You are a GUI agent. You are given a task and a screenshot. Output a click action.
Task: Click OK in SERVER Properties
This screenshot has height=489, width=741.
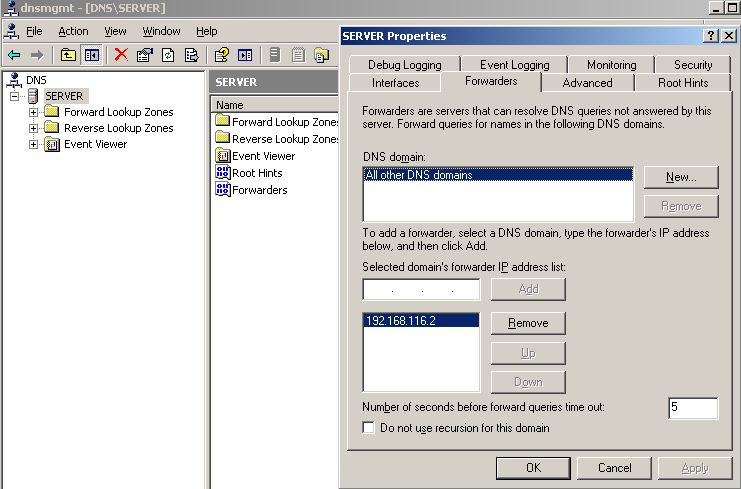point(533,468)
